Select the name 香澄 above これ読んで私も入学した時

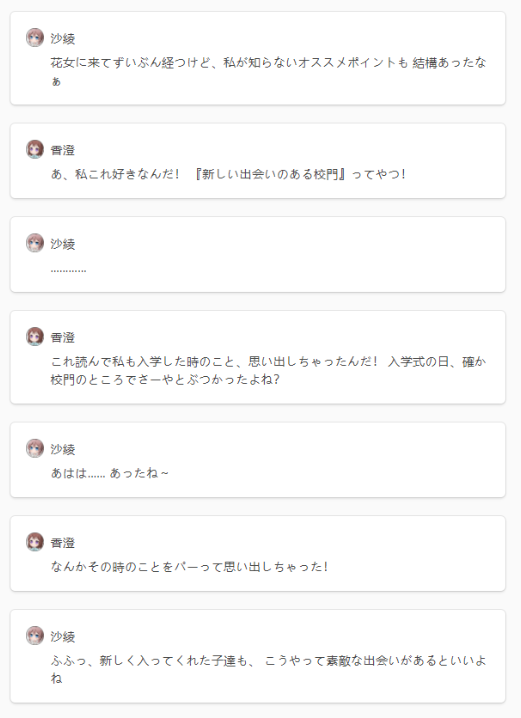(x=63, y=337)
